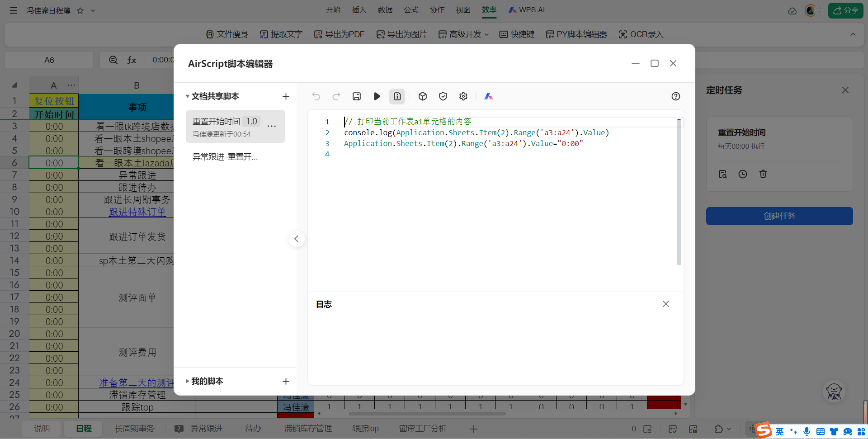The width and height of the screenshot is (868, 439).
Task: Toggle Sogou IME 英 language mode
Action: [779, 431]
